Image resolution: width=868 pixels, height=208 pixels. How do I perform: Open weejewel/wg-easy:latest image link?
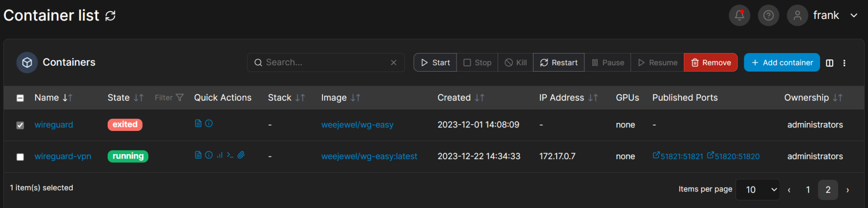[369, 156]
